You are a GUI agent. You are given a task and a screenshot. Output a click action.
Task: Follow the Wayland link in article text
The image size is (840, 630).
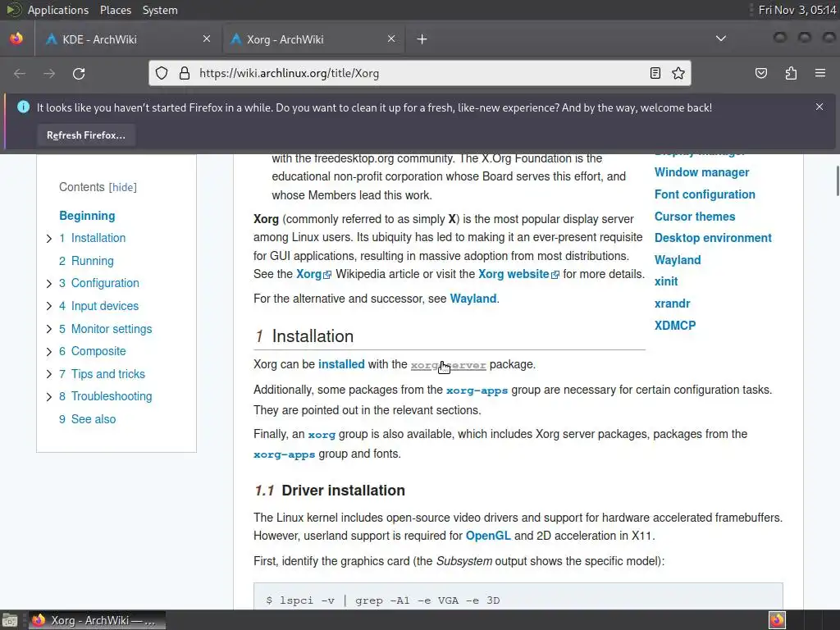point(473,299)
